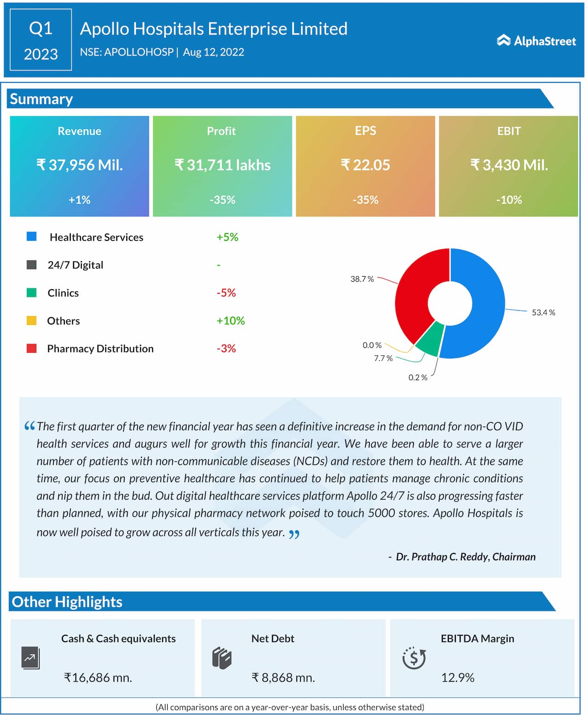Select the red Pharmacy Distribution legend swatch

(x=31, y=348)
